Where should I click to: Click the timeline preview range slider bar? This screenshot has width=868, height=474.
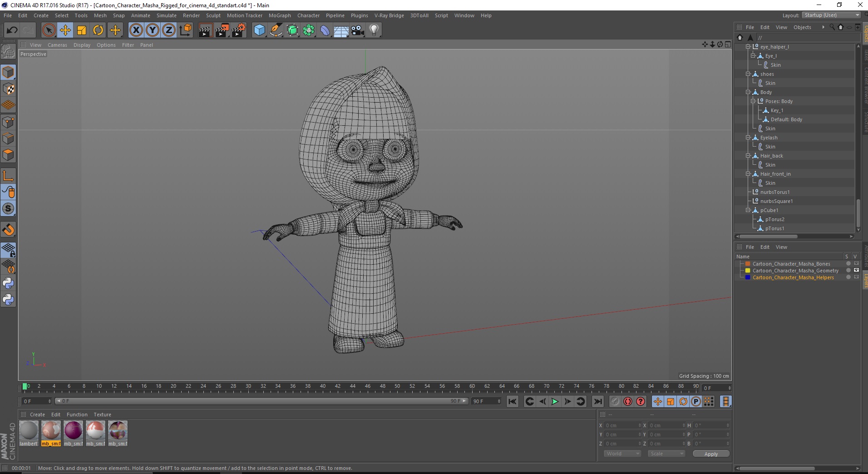(x=261, y=401)
